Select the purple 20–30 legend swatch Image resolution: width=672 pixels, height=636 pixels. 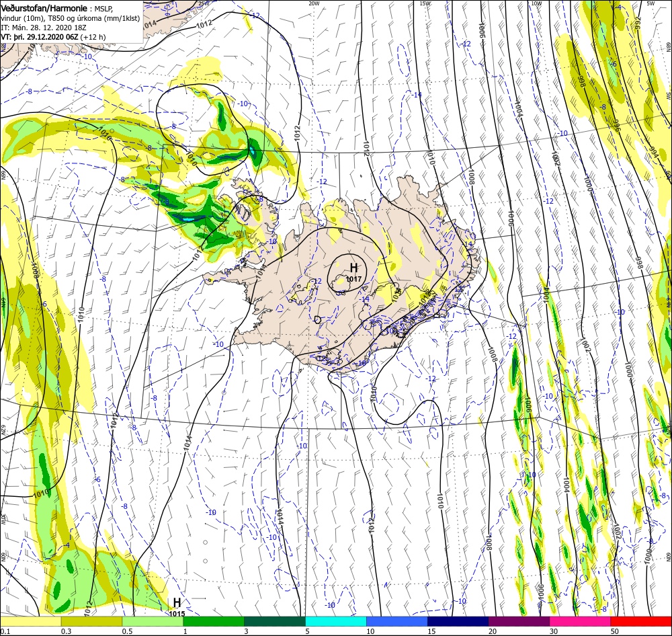pyautogui.click(x=519, y=622)
